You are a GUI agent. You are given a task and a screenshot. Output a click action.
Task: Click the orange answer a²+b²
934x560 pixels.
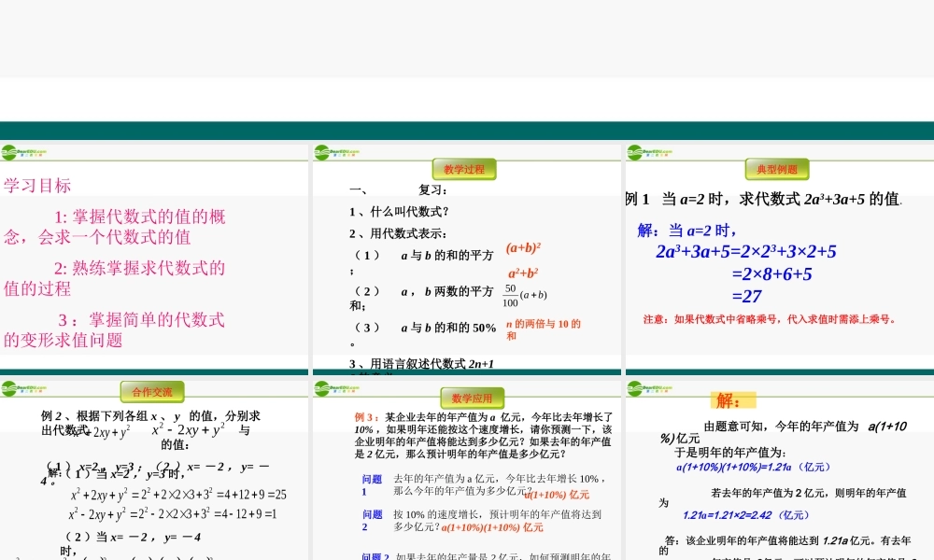point(523,273)
